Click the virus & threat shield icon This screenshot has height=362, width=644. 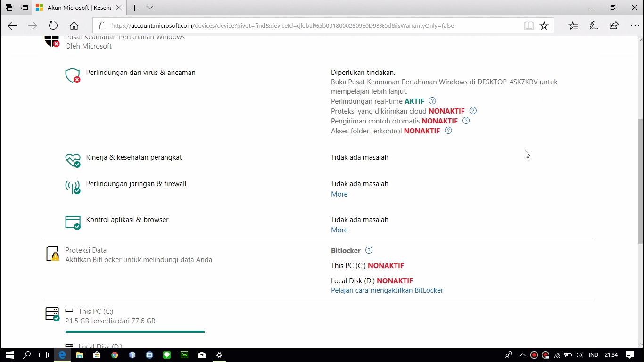(73, 75)
